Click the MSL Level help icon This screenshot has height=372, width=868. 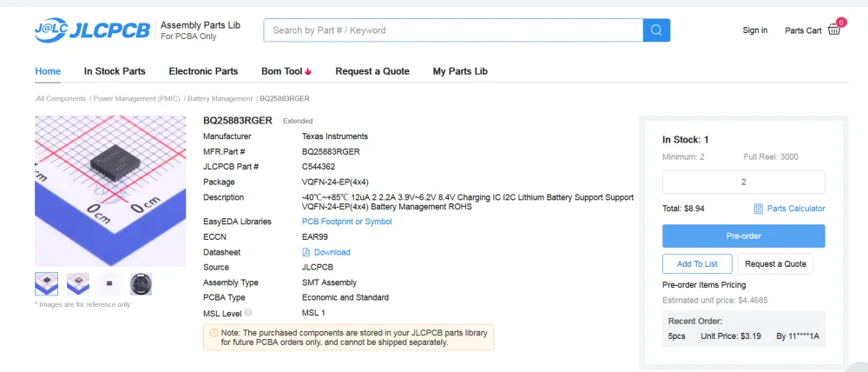[x=248, y=313]
